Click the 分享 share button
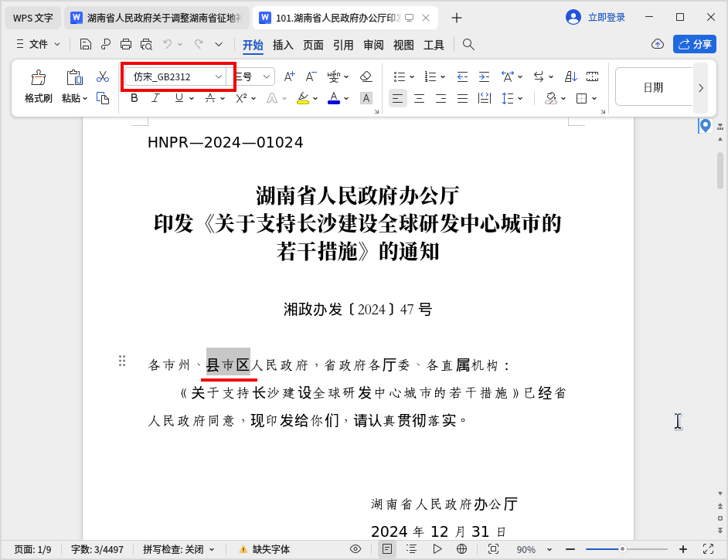 [695, 44]
